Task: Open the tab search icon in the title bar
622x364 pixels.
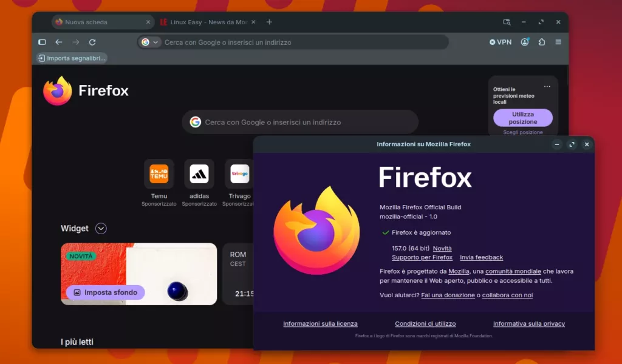Action: pyautogui.click(x=507, y=22)
